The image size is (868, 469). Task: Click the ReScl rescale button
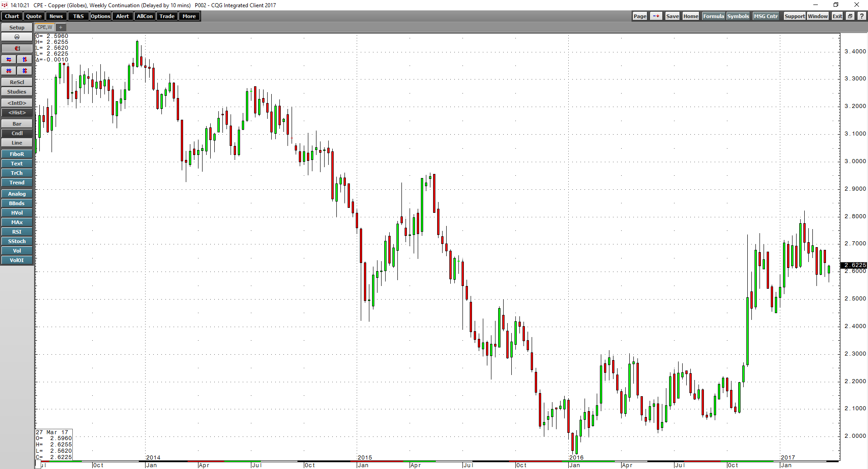[x=17, y=82]
